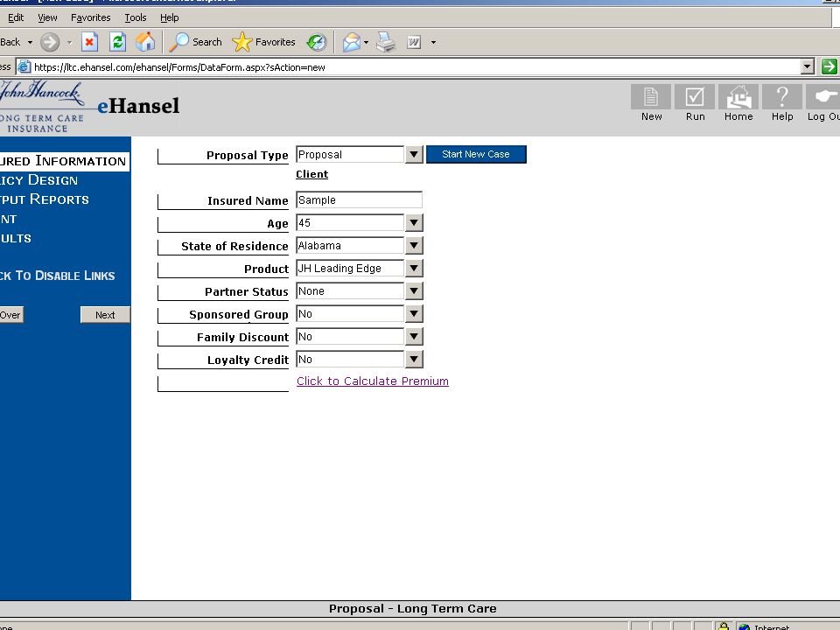Click the Click To Disable Links text
Image resolution: width=840 pixels, height=630 pixels.
[58, 276]
